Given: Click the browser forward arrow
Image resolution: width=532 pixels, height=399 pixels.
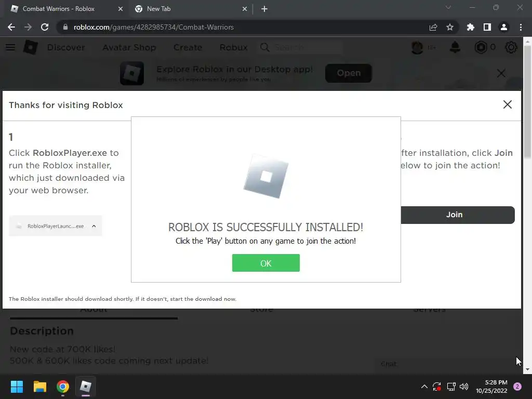Looking at the screenshot, I should coord(28,27).
